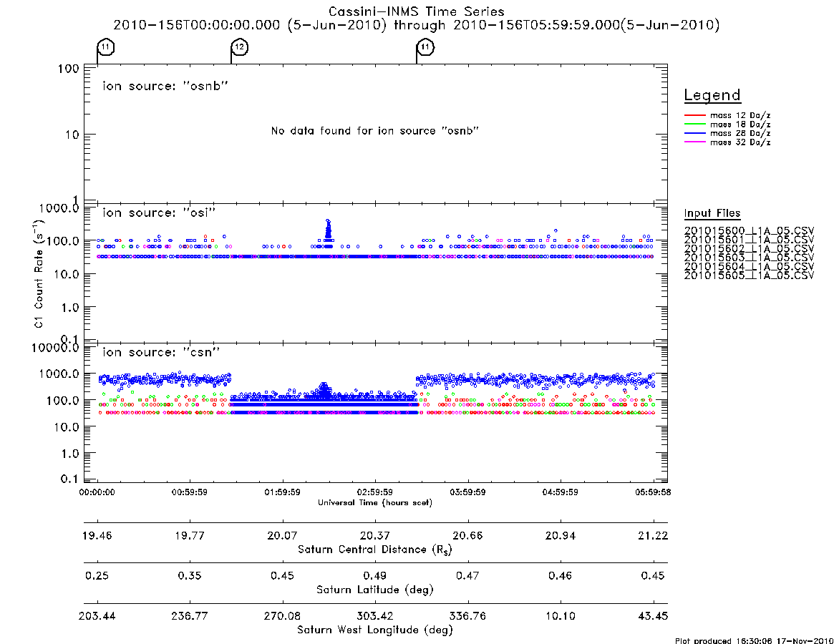Screen dimensions: 834x644
Task: Click magenta mass 32 Da/z legend line
Action: [x=694, y=142]
